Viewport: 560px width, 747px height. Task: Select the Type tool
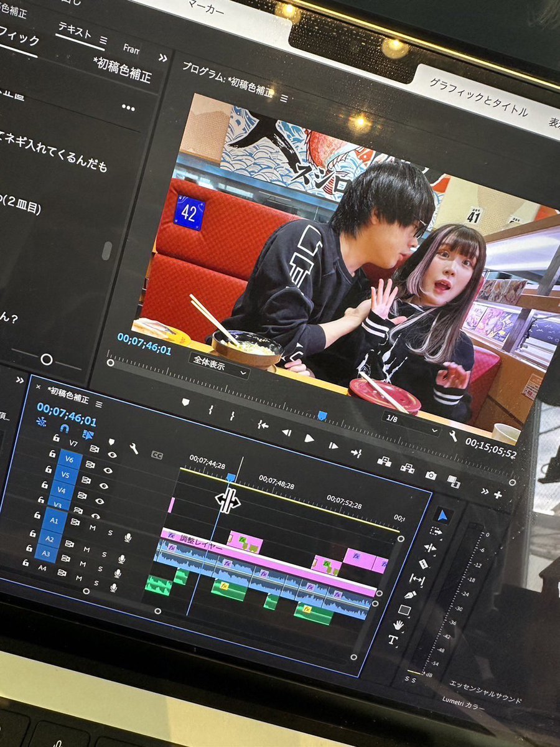[x=393, y=639]
